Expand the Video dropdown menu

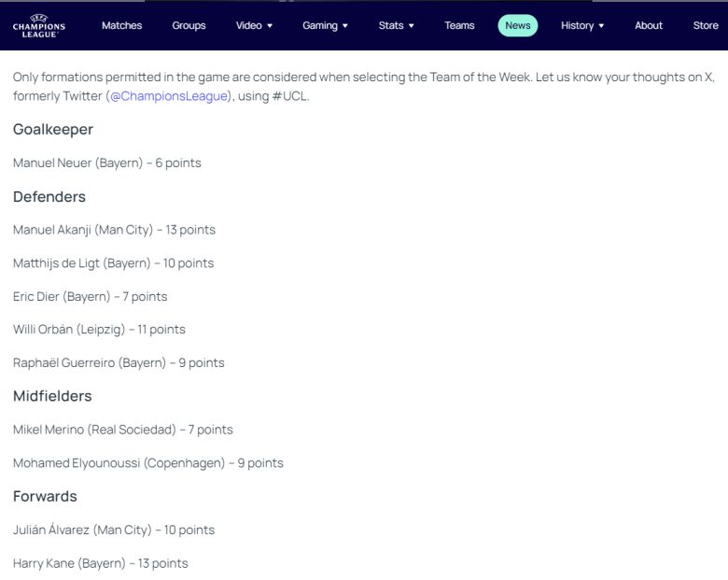(254, 25)
